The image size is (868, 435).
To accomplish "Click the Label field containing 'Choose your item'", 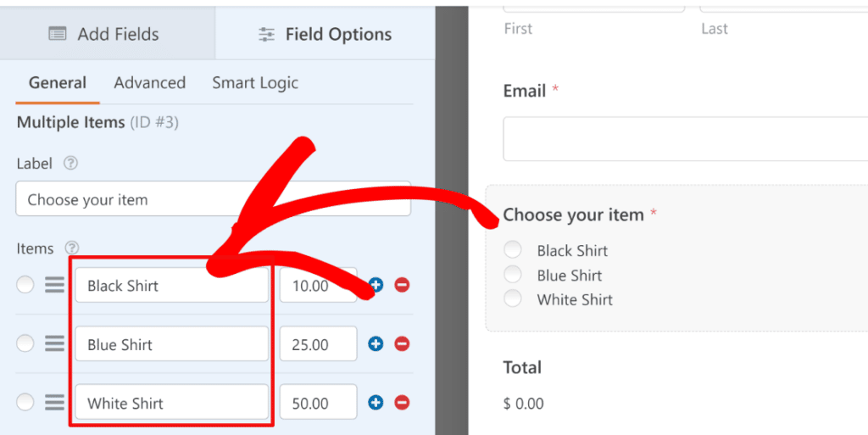I will (x=212, y=200).
